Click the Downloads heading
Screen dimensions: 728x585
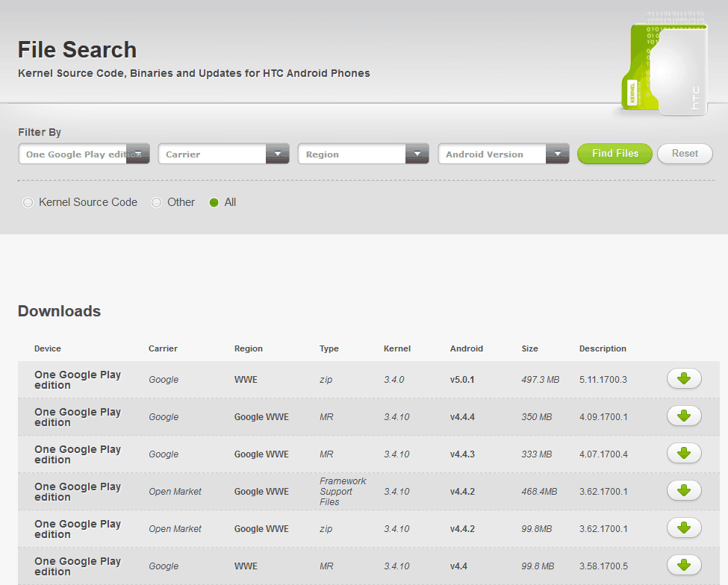(x=59, y=311)
